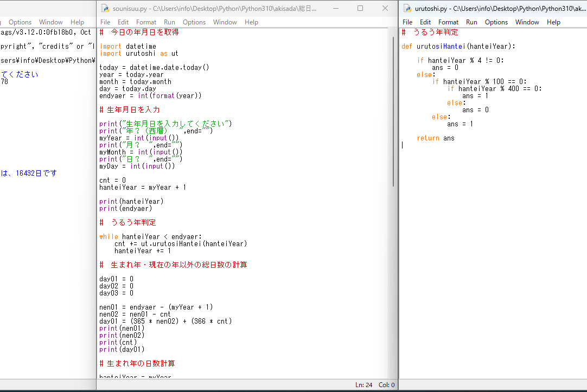Click the 'import urutoshi as ut' line
Image resolution: width=587 pixels, height=392 pixels.
[139, 54]
